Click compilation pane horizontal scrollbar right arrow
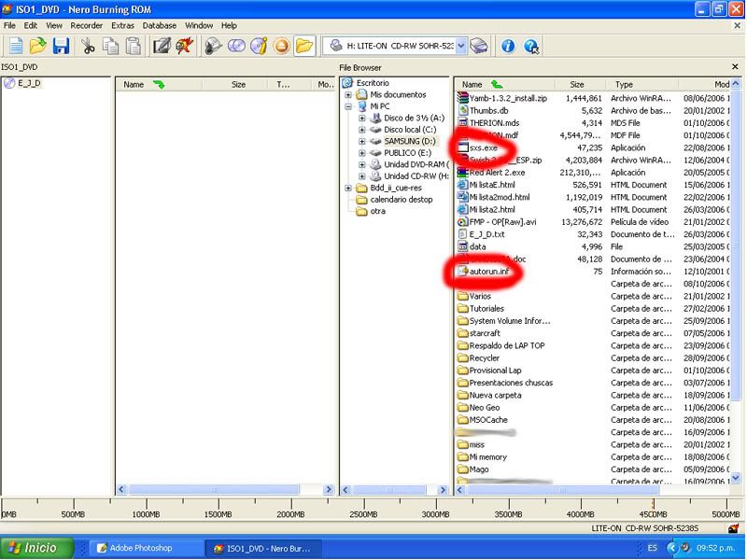747x560 pixels. click(329, 489)
